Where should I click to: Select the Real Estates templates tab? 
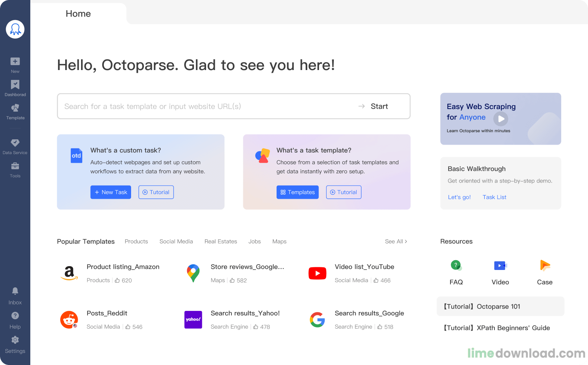(220, 242)
